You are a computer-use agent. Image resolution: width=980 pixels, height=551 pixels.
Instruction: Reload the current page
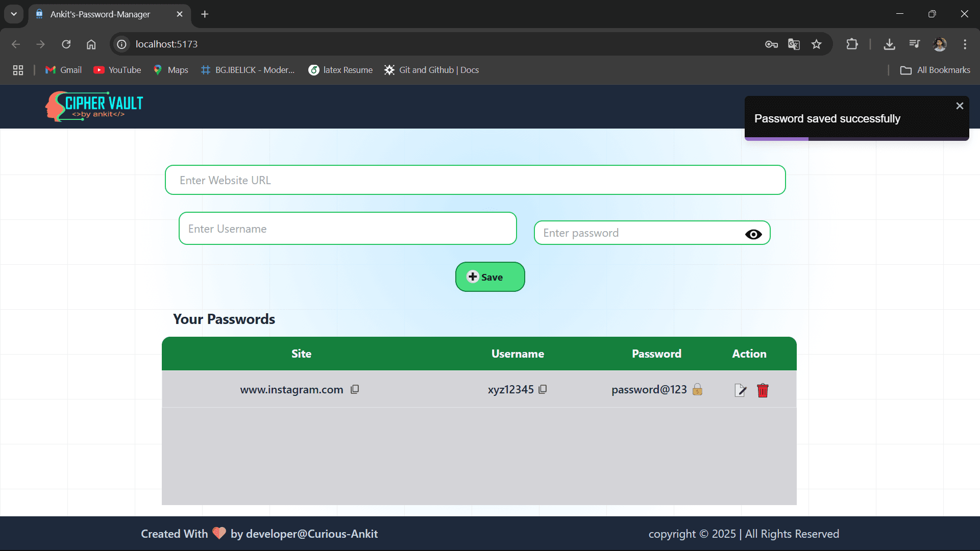point(66,44)
